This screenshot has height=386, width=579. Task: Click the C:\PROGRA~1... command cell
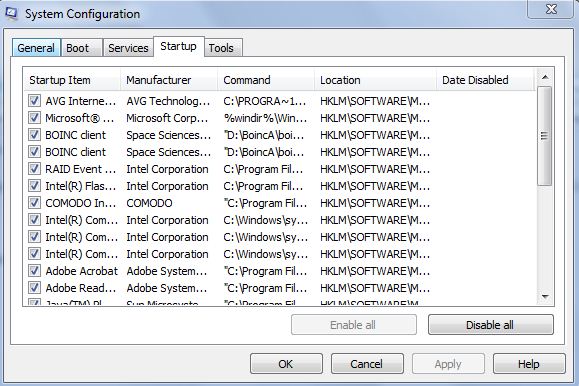[x=265, y=101]
